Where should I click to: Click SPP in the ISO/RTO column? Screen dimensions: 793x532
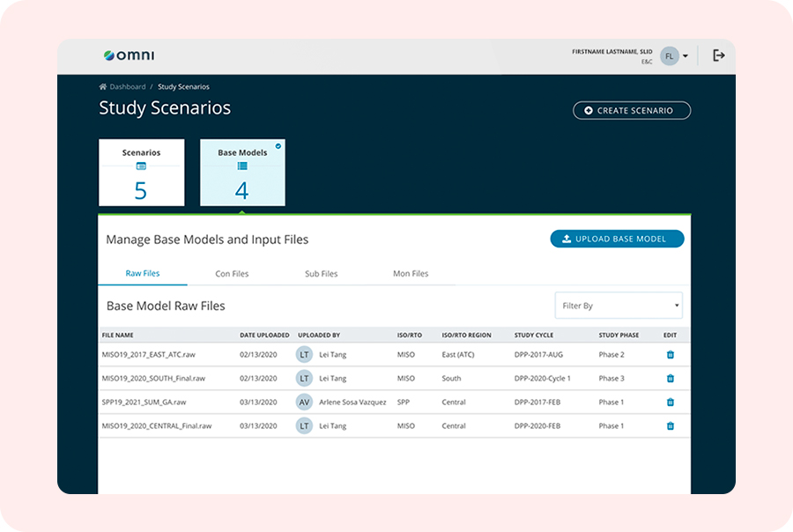(403, 402)
